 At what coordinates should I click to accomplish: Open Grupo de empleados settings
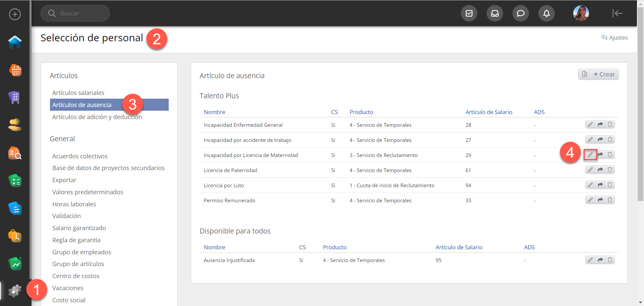pos(82,252)
